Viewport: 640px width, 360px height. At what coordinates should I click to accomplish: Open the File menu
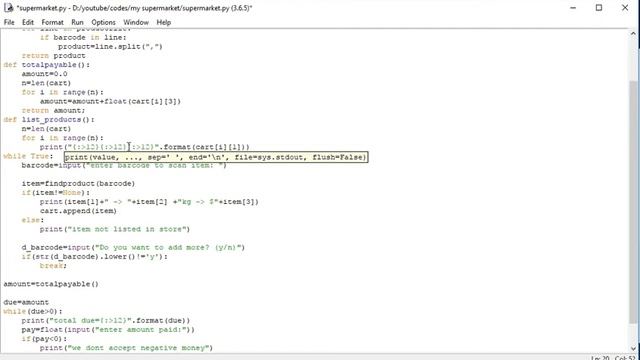pos(9,22)
